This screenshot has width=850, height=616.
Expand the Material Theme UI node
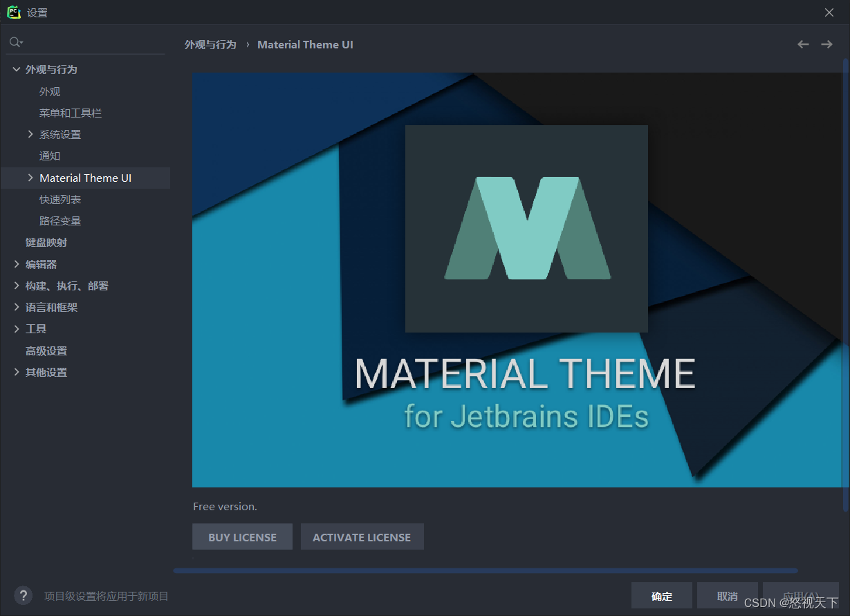point(30,178)
